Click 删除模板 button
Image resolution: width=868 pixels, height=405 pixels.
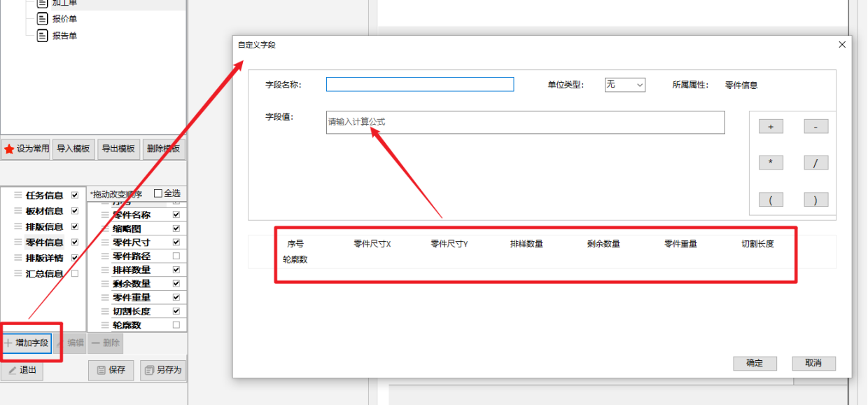(x=162, y=149)
